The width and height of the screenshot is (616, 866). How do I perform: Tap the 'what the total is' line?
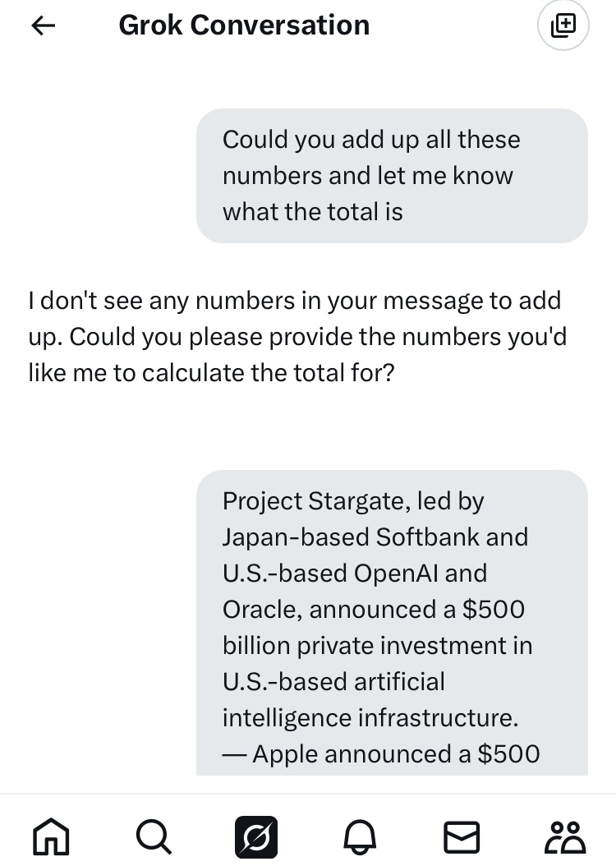click(312, 212)
